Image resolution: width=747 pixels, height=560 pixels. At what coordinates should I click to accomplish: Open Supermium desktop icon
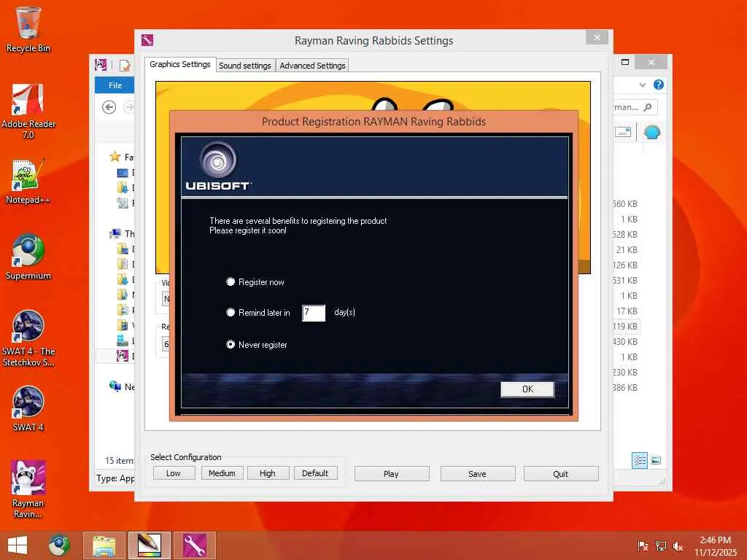28,257
